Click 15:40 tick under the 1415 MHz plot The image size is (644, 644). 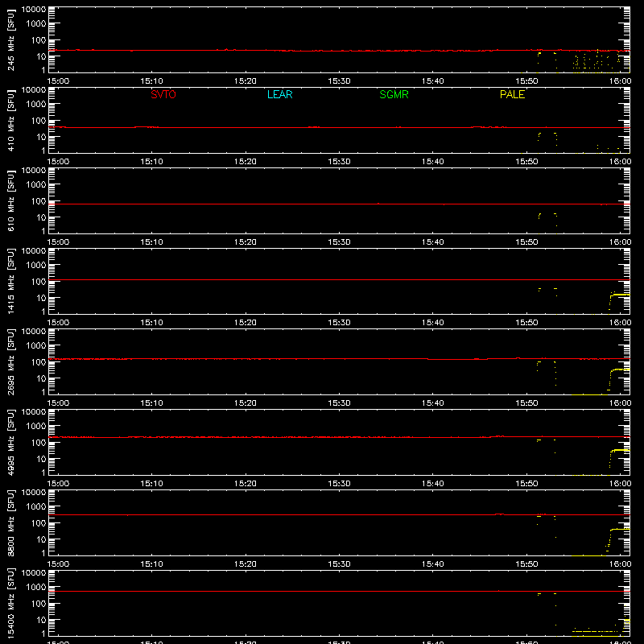pos(433,323)
